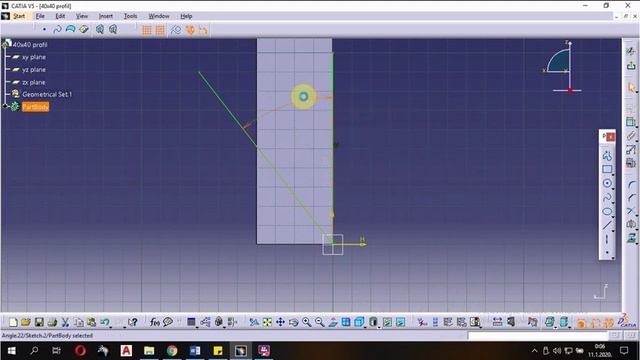The width and height of the screenshot is (640, 360).
Task: Click the Chamfer tool in right toolbar
Action: (x=631, y=198)
